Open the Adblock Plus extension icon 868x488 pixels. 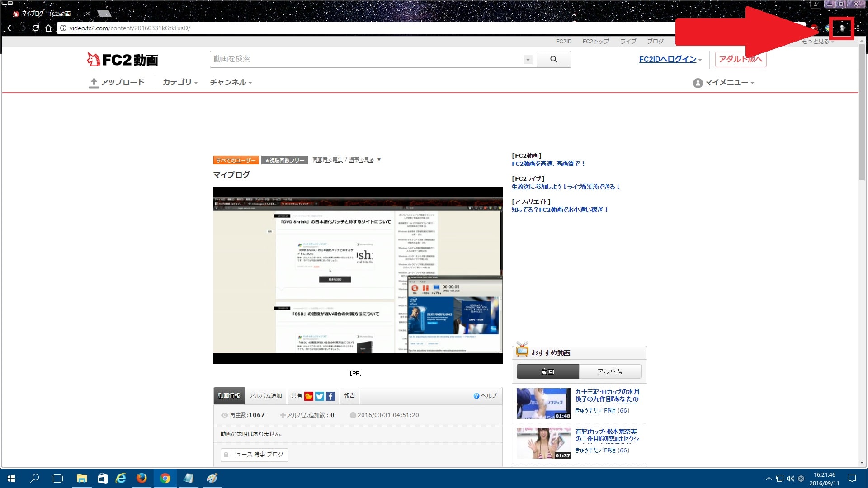pyautogui.click(x=814, y=28)
